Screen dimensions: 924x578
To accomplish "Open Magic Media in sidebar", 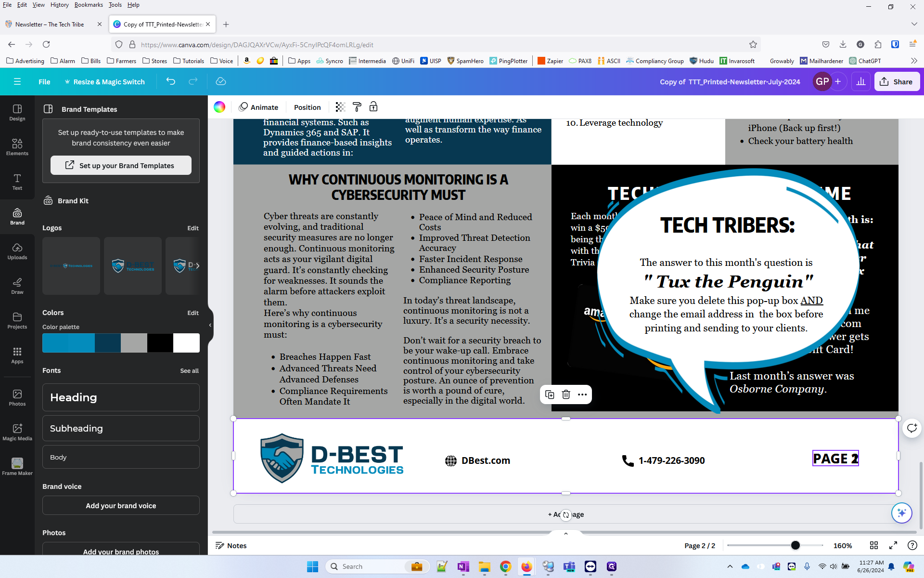I will coord(17,433).
